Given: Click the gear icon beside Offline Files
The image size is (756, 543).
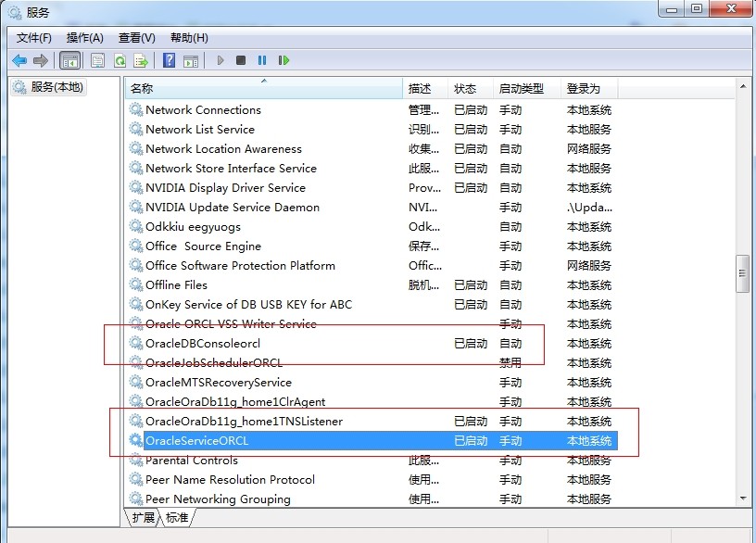Looking at the screenshot, I should tap(136, 284).
